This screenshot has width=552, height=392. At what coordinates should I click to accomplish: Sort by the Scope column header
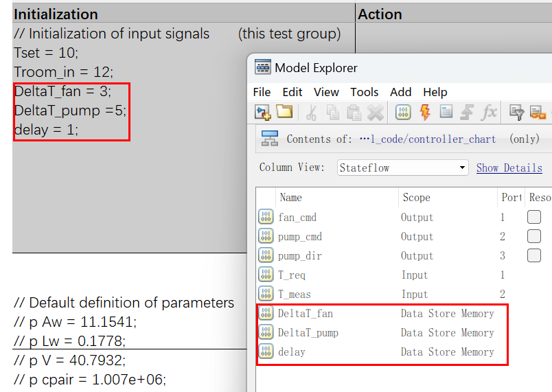(416, 198)
